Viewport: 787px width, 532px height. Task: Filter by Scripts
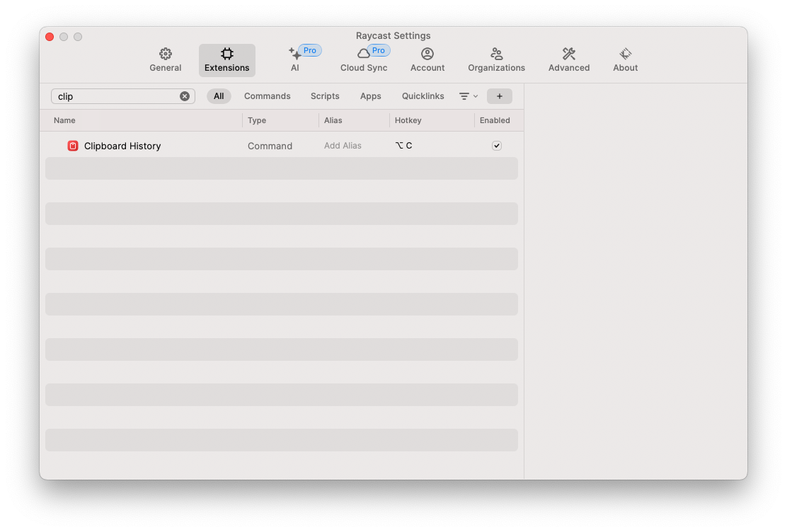(x=325, y=96)
